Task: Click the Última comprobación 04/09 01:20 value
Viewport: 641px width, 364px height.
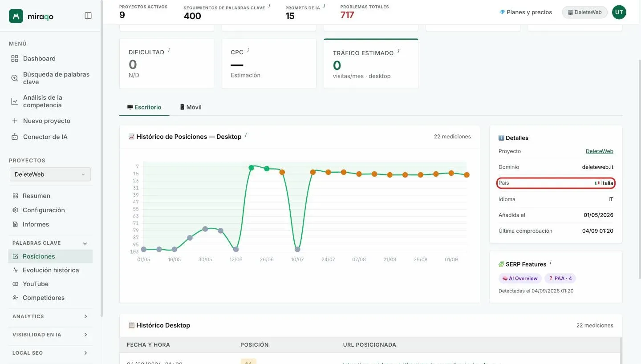Action: tap(598, 231)
